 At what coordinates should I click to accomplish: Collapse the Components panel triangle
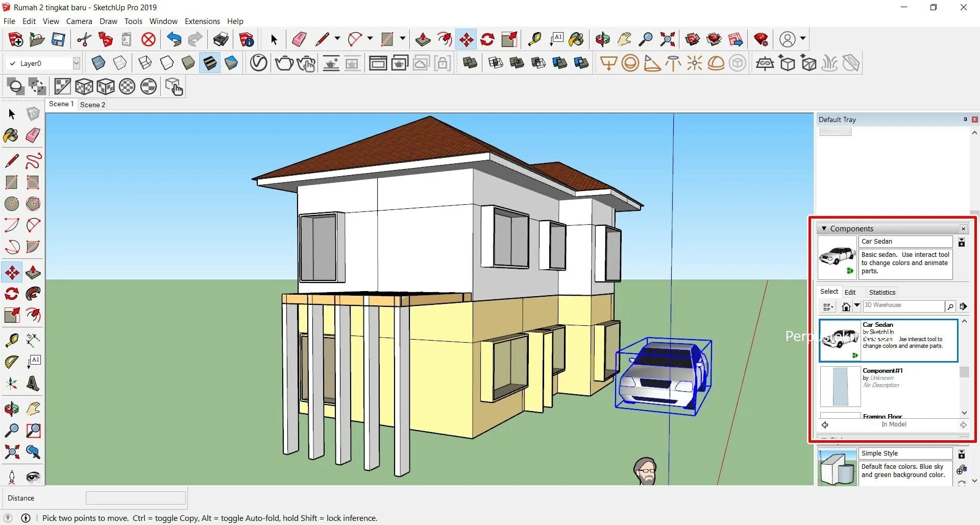(824, 229)
